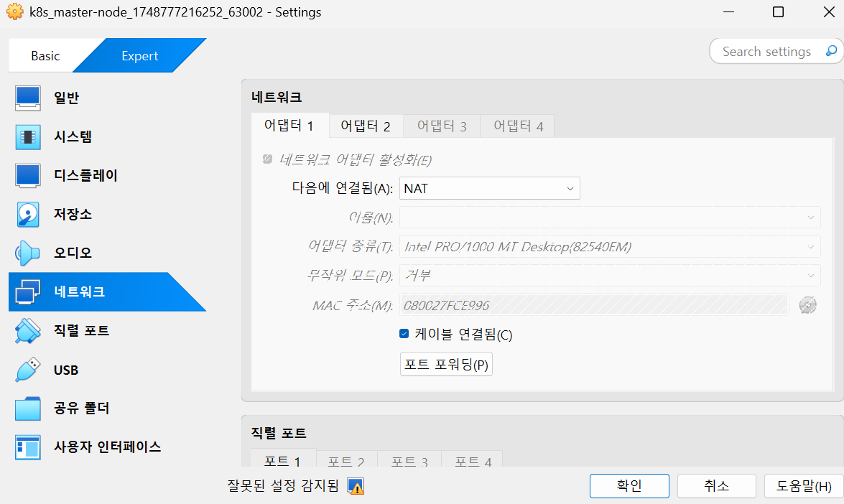Open the 직렬 포트 connector icon

coord(27,330)
